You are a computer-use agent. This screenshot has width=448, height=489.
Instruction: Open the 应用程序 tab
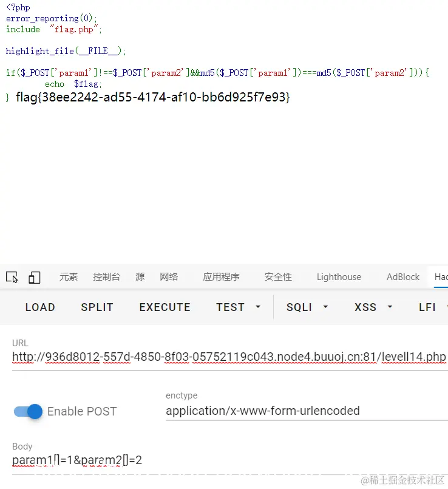coord(222,276)
